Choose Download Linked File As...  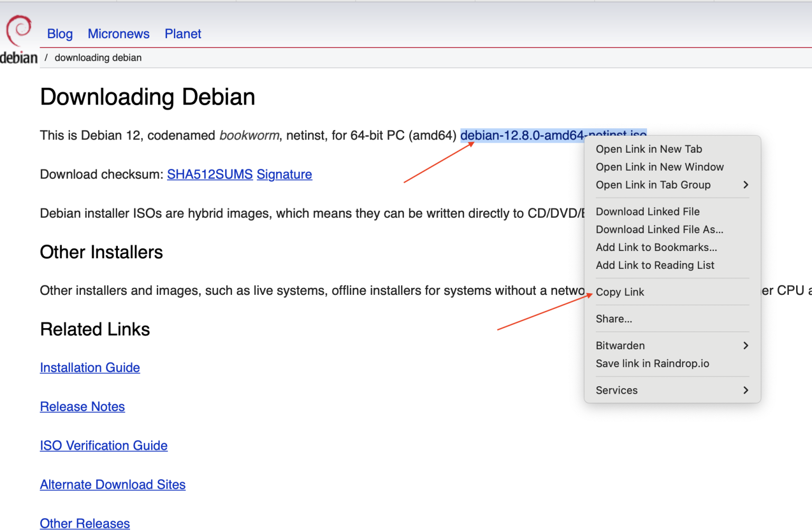[659, 229]
